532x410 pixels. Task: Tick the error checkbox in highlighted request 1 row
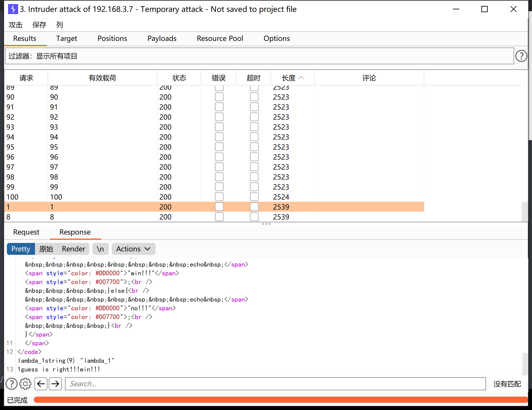pyautogui.click(x=219, y=207)
